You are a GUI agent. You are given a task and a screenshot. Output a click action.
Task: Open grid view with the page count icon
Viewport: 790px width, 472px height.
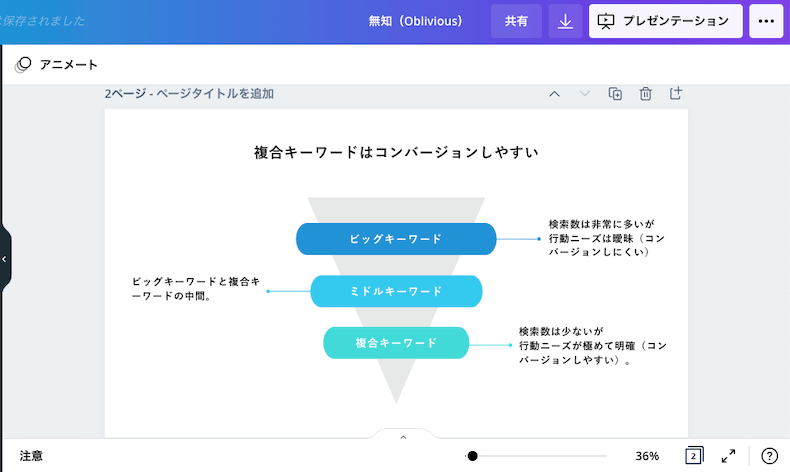(694, 456)
